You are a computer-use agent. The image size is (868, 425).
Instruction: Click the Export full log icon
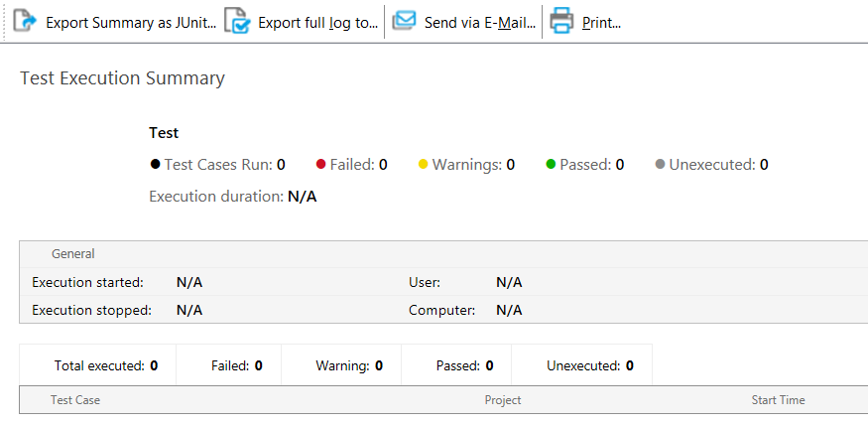(x=237, y=21)
